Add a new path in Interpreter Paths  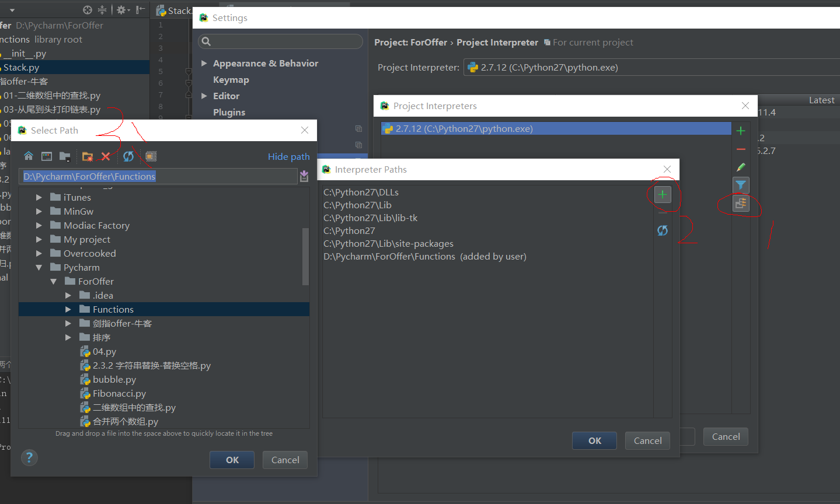(x=663, y=194)
